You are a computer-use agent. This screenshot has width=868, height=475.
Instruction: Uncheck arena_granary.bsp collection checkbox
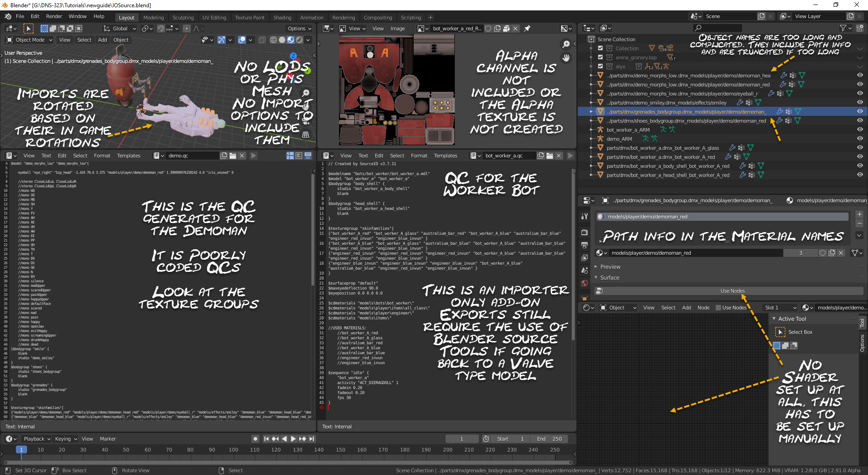tap(600, 57)
